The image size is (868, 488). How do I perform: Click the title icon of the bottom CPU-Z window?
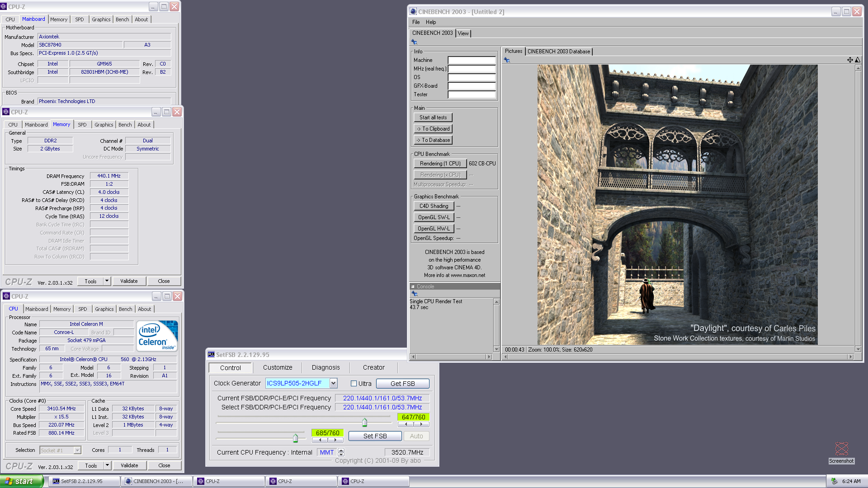pyautogui.click(x=6, y=296)
